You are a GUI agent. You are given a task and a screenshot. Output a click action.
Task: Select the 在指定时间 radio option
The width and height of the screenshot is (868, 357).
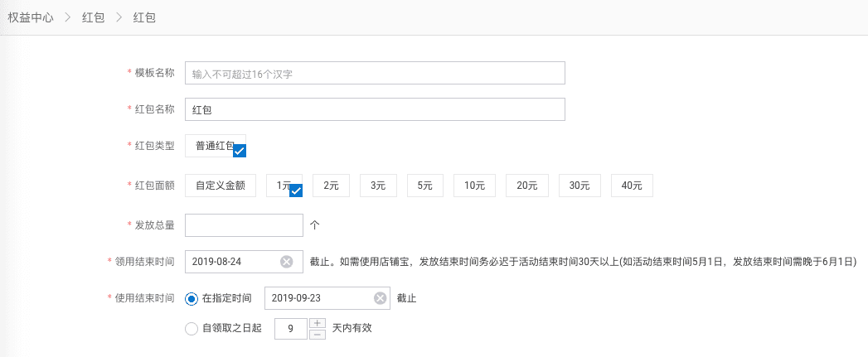[192, 298]
